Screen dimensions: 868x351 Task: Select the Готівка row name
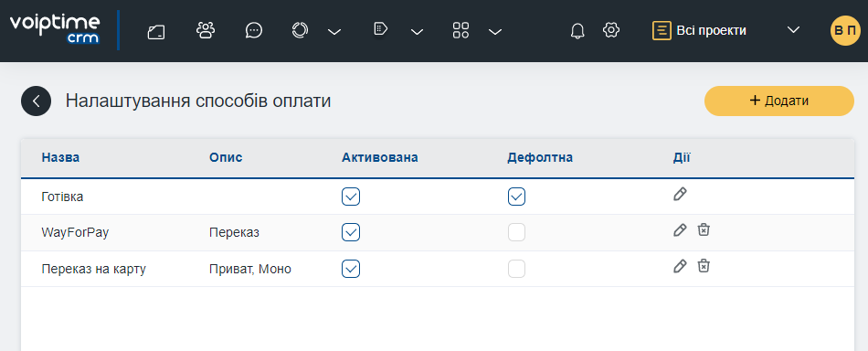coord(62,197)
